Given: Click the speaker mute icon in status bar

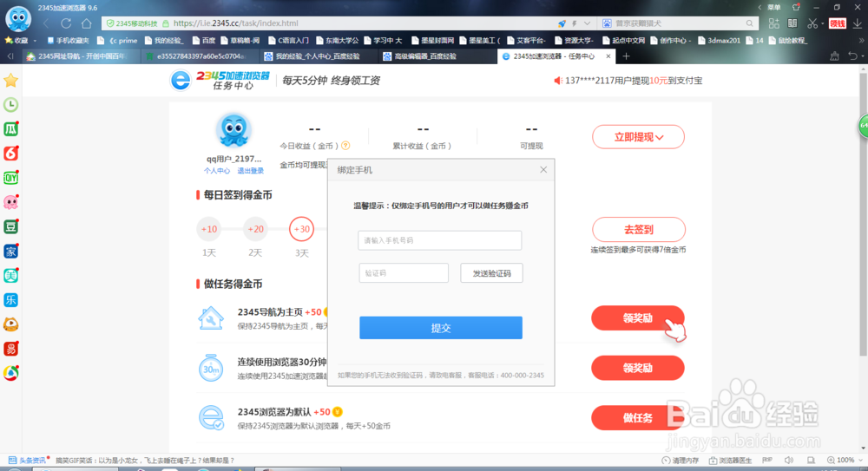Looking at the screenshot, I should click(789, 460).
